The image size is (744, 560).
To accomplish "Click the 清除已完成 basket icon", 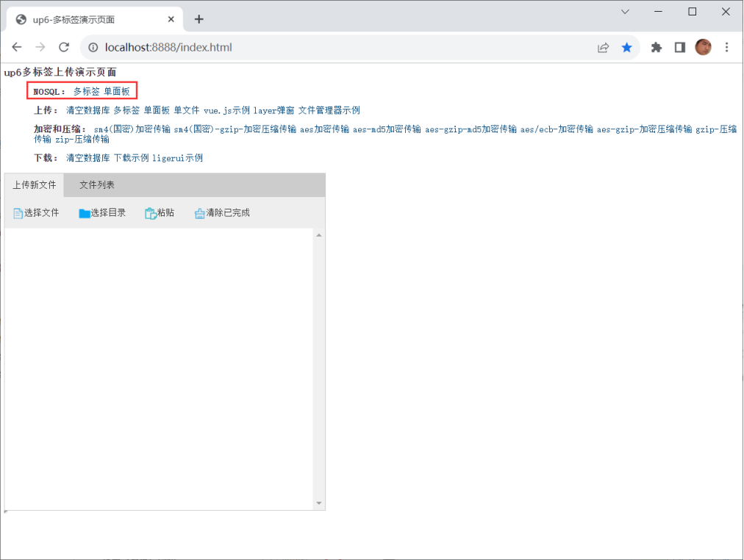I will (200, 213).
